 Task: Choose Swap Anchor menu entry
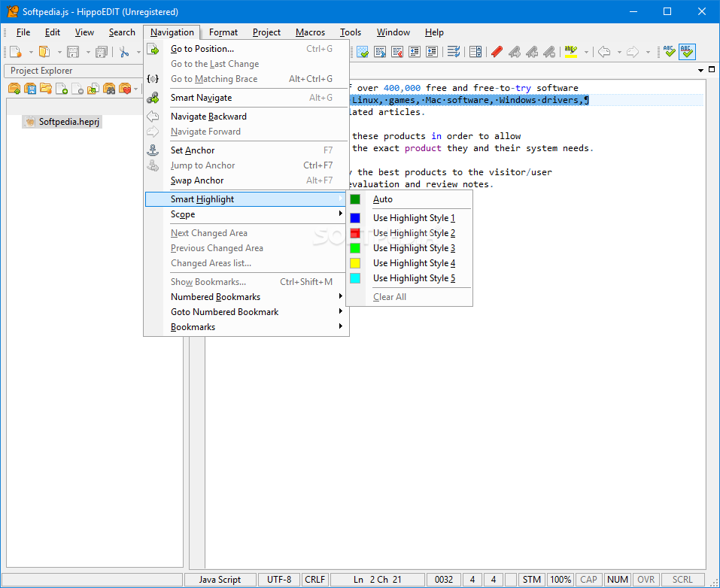[247, 180]
